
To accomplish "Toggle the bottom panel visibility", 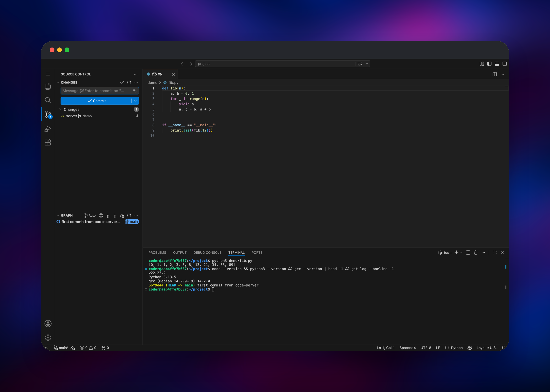I will [497, 64].
